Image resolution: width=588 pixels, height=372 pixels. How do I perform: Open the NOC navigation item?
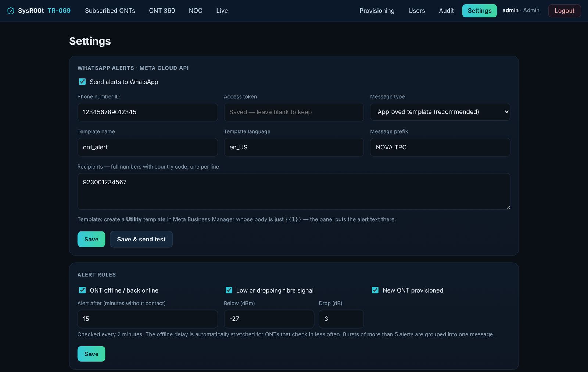(x=196, y=11)
